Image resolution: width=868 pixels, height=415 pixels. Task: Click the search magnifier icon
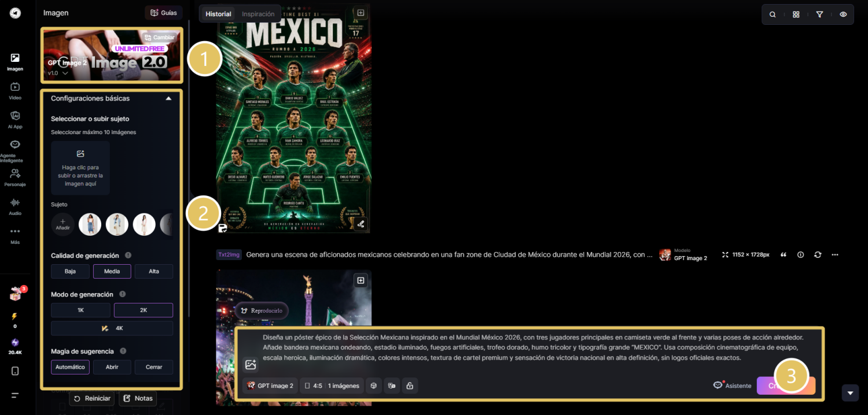click(x=773, y=14)
